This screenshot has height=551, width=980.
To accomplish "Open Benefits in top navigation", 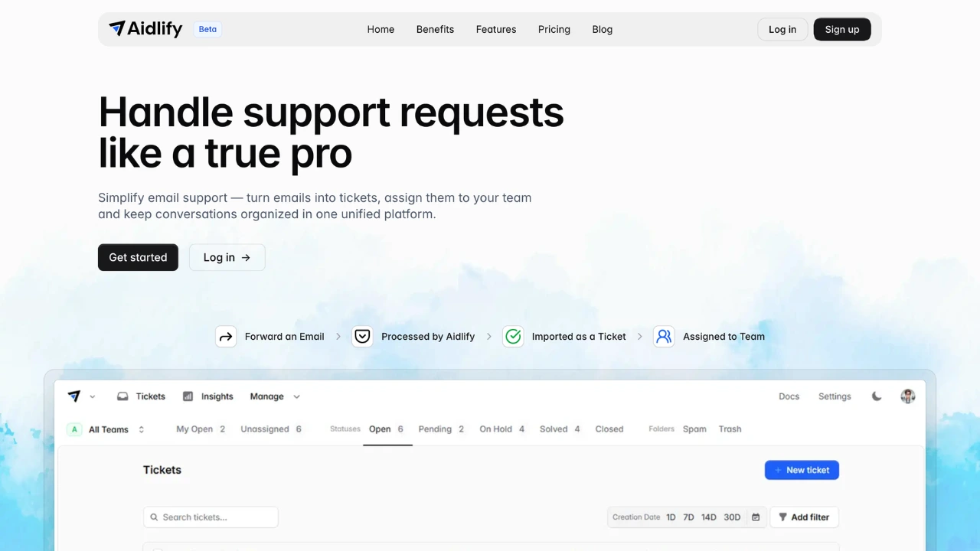I will [x=435, y=29].
